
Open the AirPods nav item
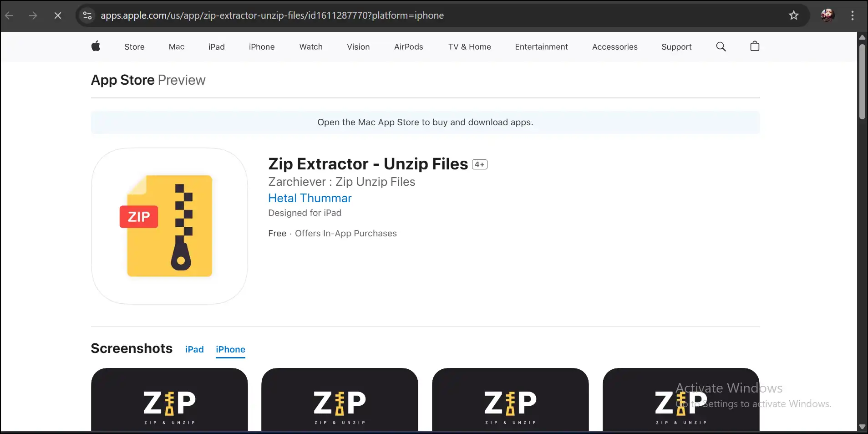(x=409, y=46)
